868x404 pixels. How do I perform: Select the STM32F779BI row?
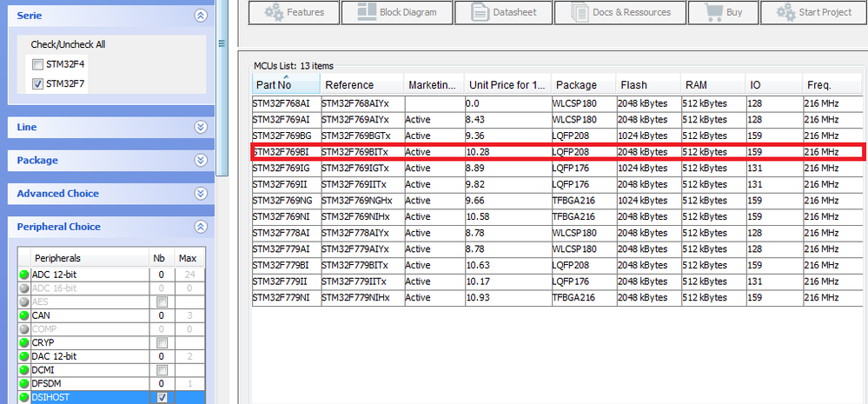point(557,265)
